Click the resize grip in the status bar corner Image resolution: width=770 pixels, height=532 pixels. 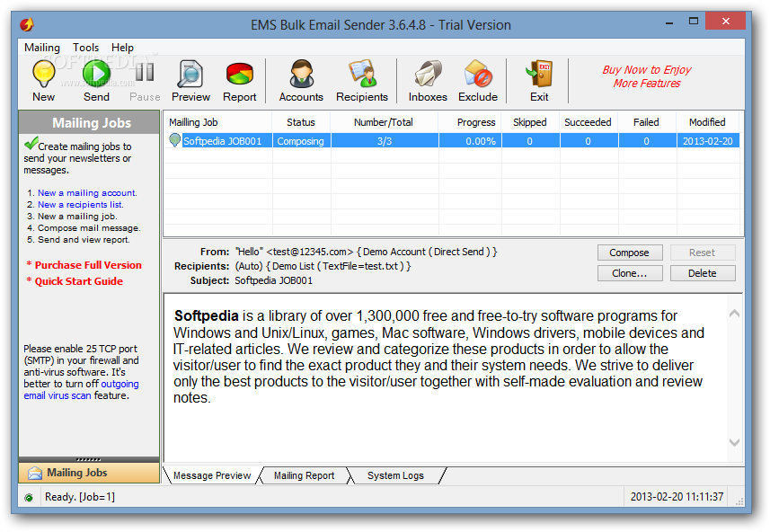click(739, 501)
